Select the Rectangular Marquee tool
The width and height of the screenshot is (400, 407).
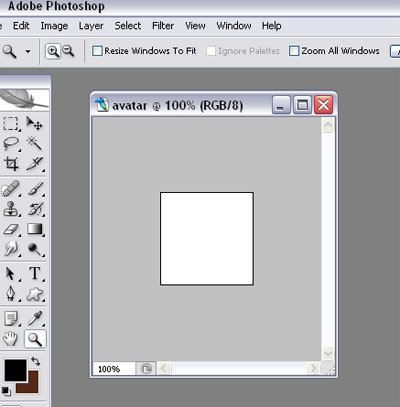click(x=11, y=124)
